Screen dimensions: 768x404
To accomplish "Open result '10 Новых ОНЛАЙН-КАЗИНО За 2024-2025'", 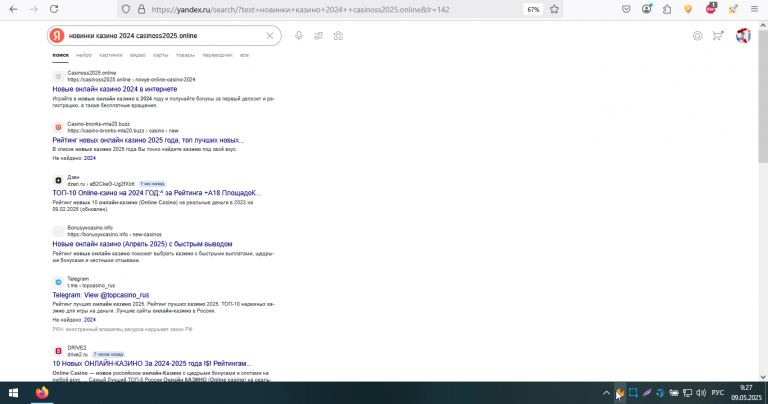I will [x=152, y=363].
